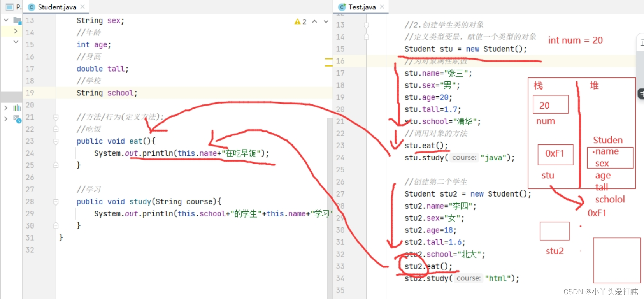This screenshot has width=644, height=299.
Task: Click stu.age=20; assignment
Action: click(428, 97)
